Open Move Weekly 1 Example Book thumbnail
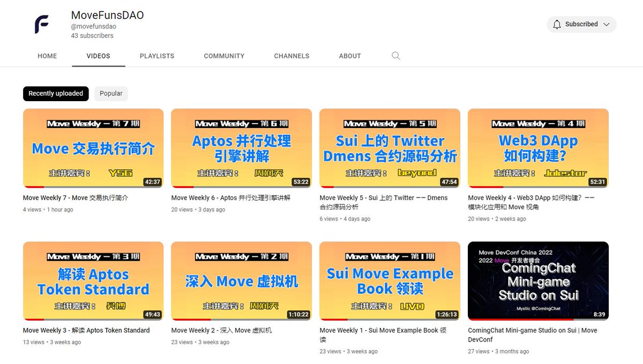Viewport: 643px width, 364px height. pyautogui.click(x=390, y=281)
